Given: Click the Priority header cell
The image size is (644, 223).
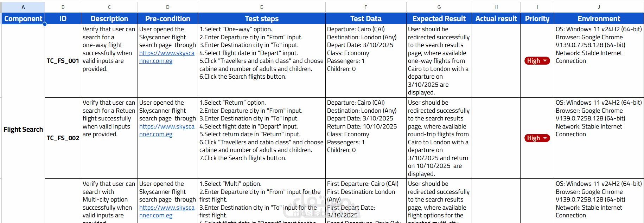Looking at the screenshot, I should [x=537, y=19].
